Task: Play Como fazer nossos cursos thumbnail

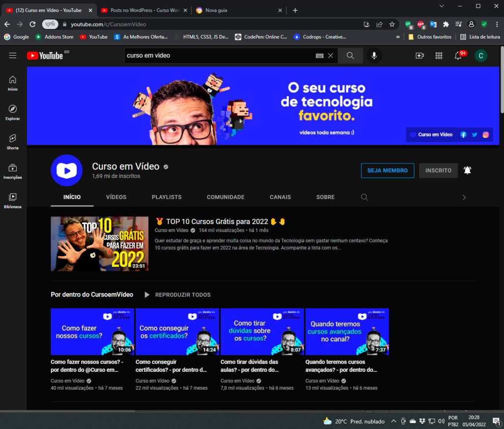Action: [92, 331]
